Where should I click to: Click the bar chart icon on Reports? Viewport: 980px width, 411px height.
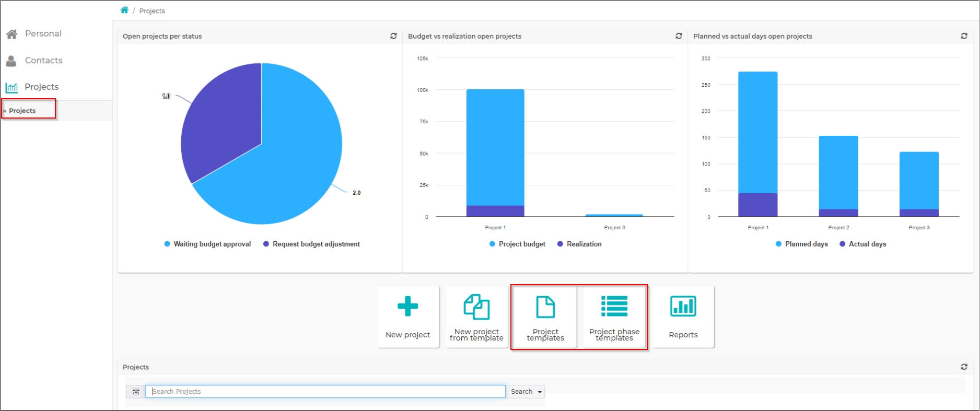tap(683, 306)
